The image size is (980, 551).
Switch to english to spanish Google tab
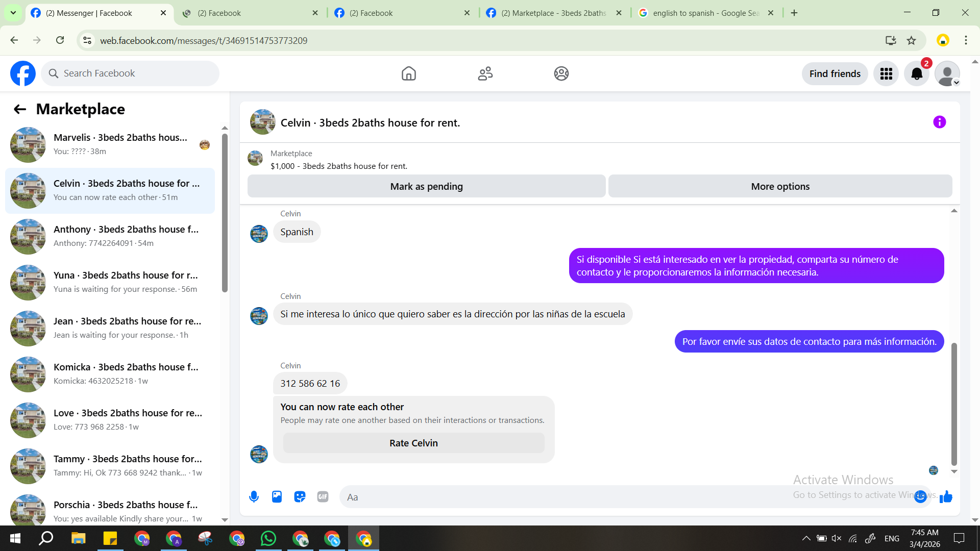click(x=704, y=13)
